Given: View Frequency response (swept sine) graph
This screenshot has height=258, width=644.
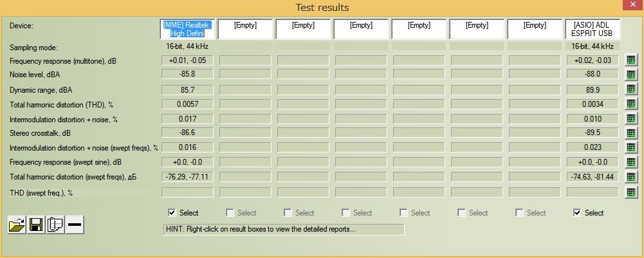Looking at the screenshot, I should tap(631, 162).
